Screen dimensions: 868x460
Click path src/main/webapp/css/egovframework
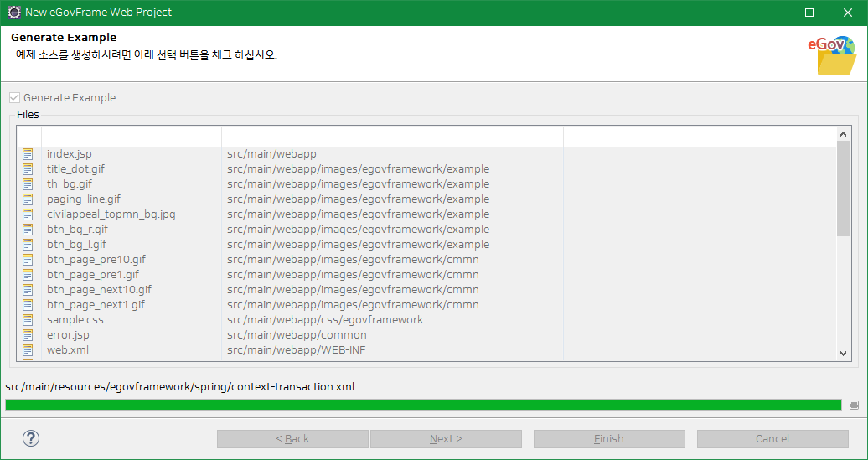tap(325, 320)
